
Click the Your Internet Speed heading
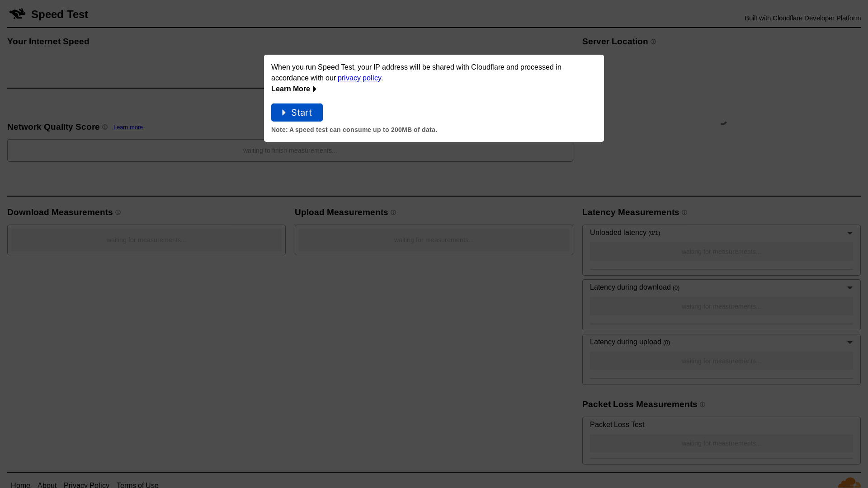(x=48, y=42)
